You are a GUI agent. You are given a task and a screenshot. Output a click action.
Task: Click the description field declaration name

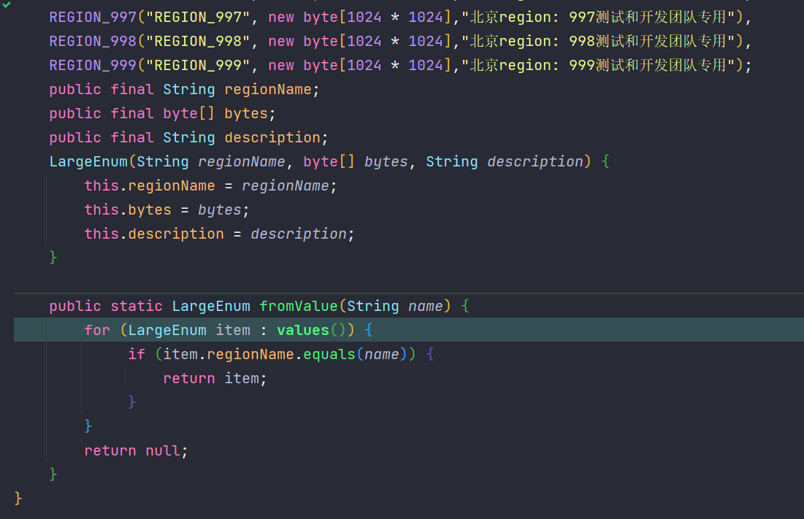pyautogui.click(x=272, y=138)
